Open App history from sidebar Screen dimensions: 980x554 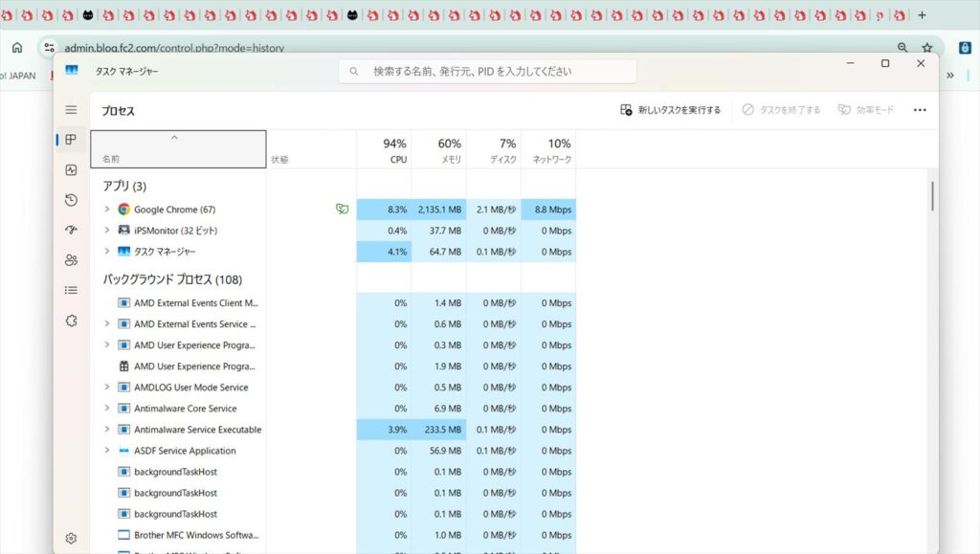click(x=71, y=200)
